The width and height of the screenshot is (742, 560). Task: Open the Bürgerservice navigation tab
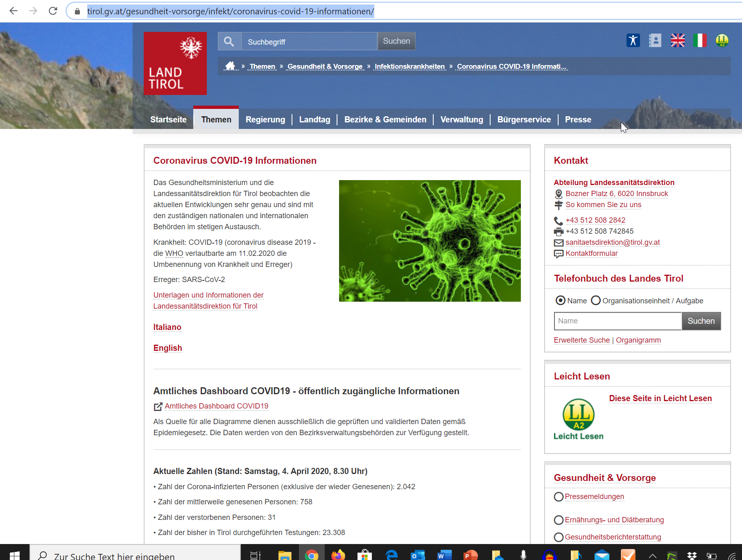(x=524, y=120)
